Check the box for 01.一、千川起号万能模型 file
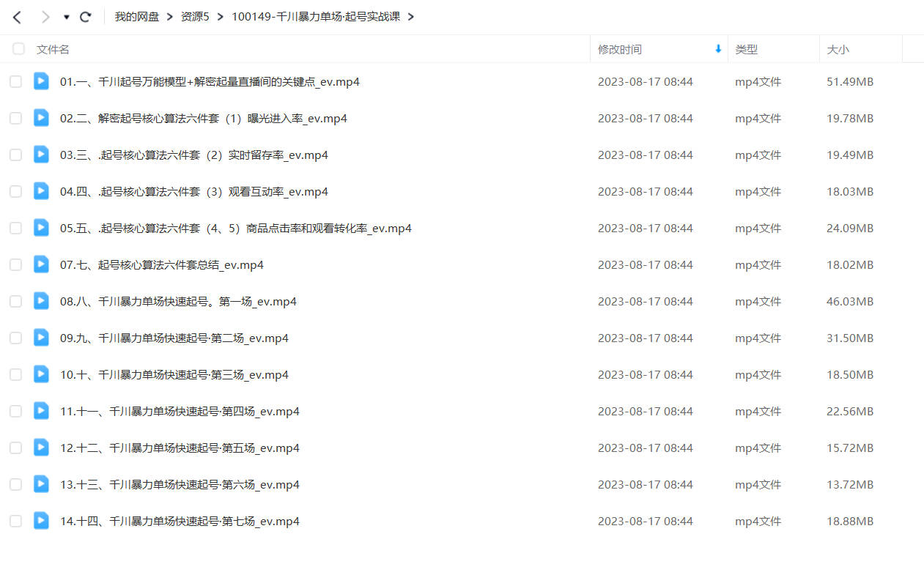Viewport: 924px width, 575px height. (15, 81)
